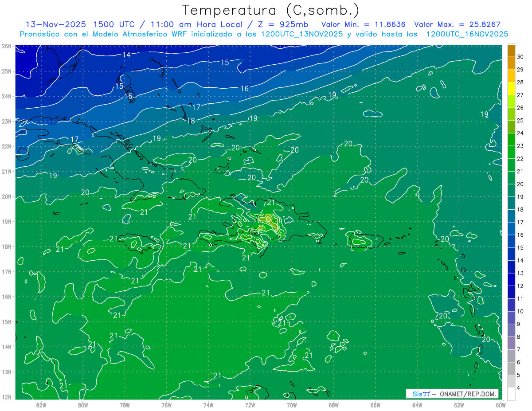Click the 26N latitude axis label
The image size is (532, 411).
coord(7,46)
